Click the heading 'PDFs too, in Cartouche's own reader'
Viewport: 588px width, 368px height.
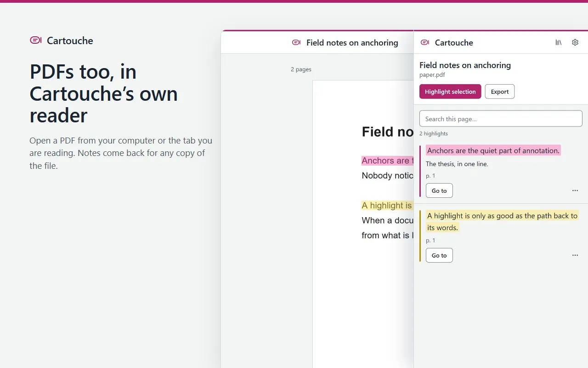tap(104, 94)
